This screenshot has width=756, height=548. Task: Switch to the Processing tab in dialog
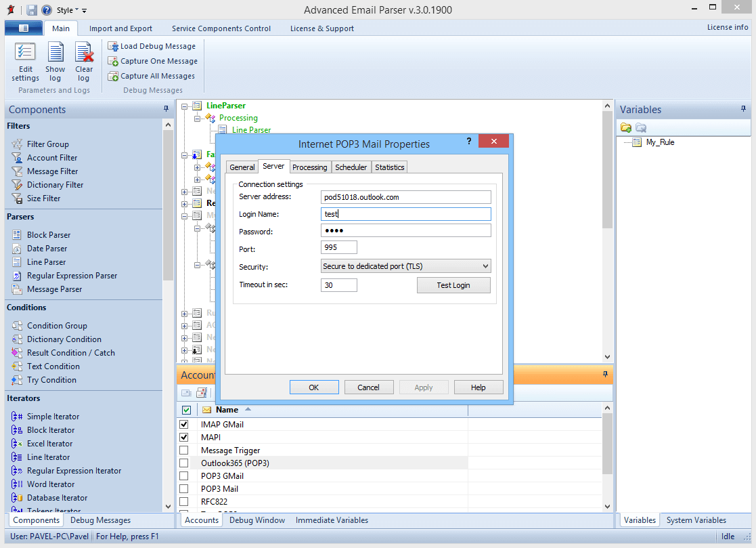click(x=309, y=167)
